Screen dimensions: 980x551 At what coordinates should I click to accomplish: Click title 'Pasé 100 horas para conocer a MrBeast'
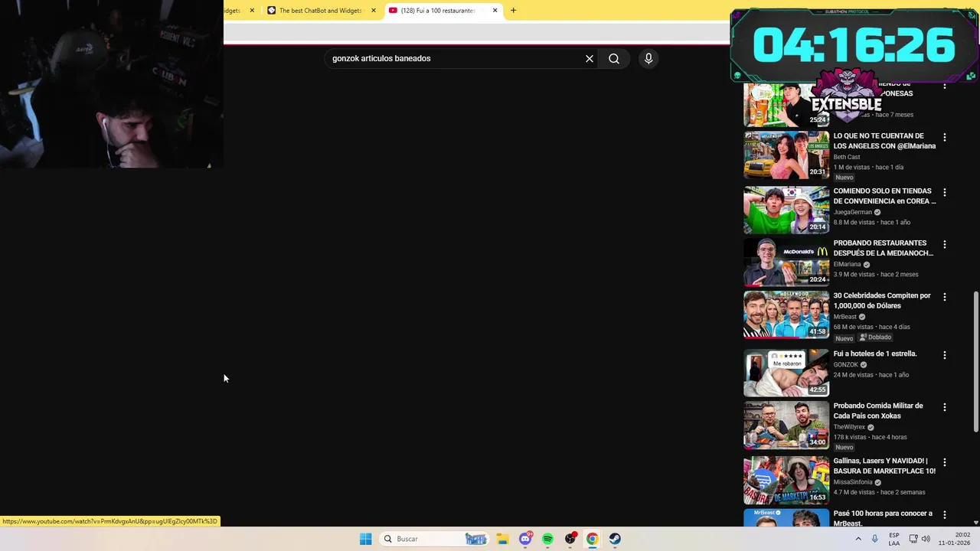coord(883,518)
